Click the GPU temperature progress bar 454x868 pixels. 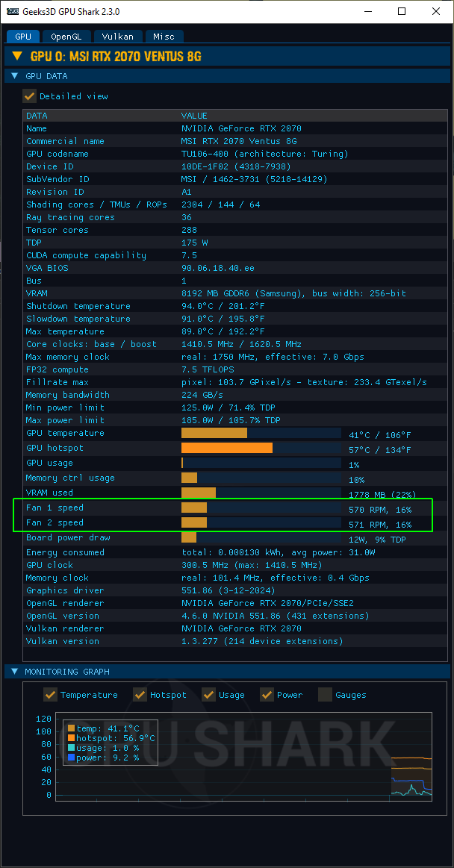point(261,433)
